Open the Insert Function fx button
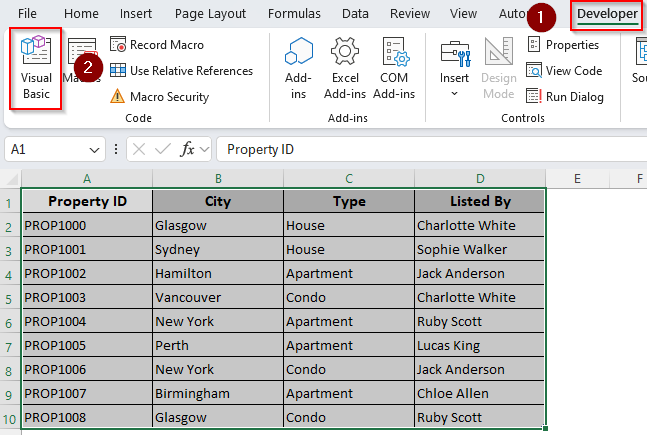Viewport: 647px width, 435px height. click(x=187, y=149)
